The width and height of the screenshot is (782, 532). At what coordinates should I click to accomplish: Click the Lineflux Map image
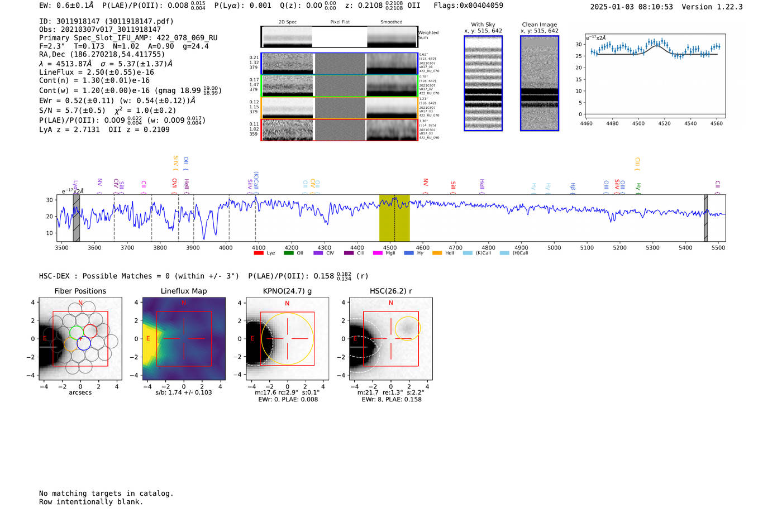pyautogui.click(x=184, y=339)
